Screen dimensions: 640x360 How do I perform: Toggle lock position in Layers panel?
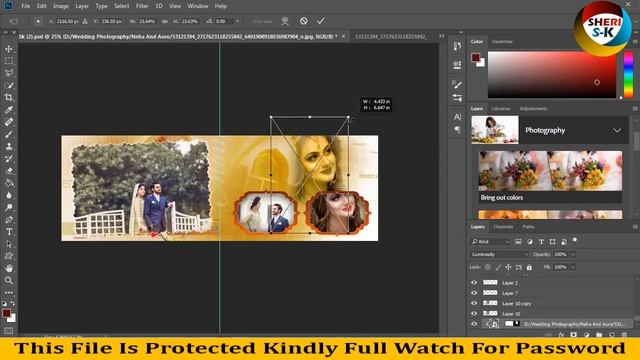pos(508,267)
